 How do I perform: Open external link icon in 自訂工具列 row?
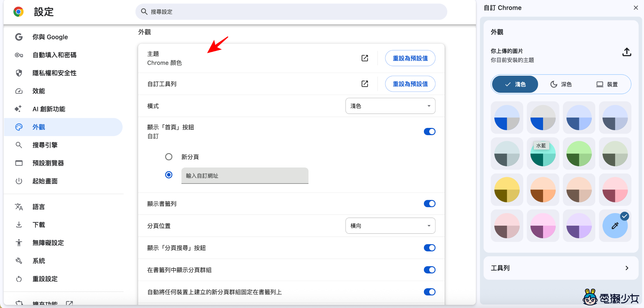[365, 84]
